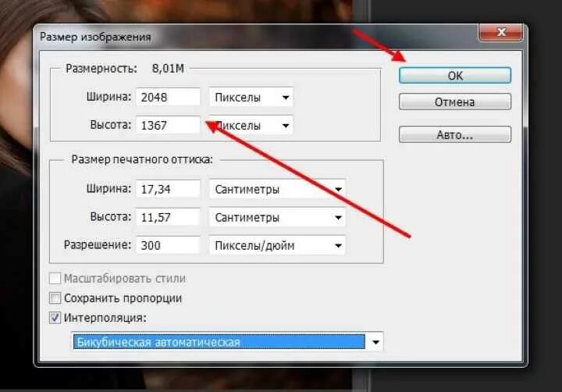Screen dimensions: 562x392
Task: Click the Размер изображения title text
Action: [x=95, y=37]
